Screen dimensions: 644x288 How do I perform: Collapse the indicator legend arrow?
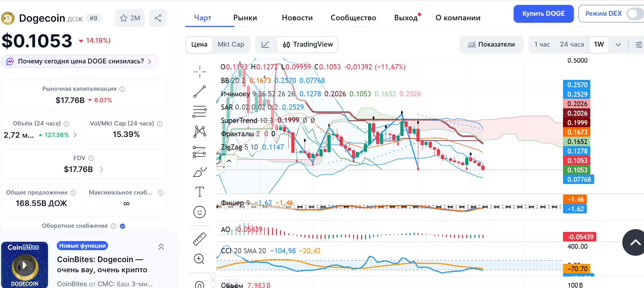tap(229, 161)
